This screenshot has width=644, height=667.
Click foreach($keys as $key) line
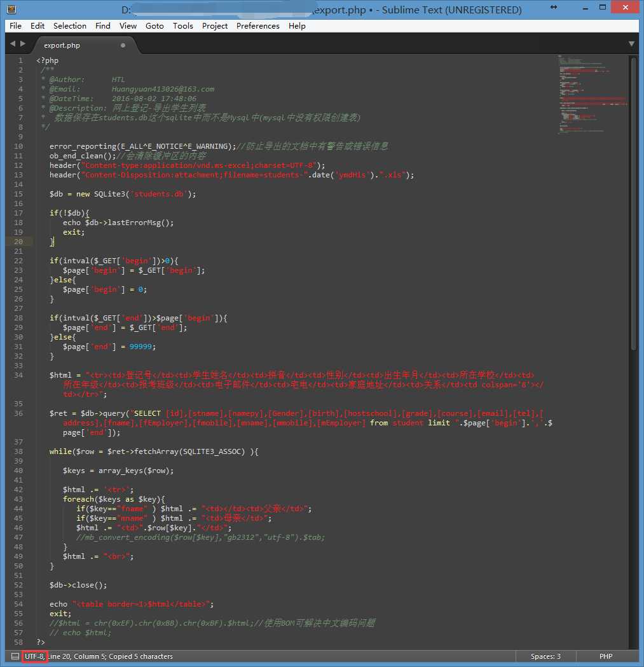point(114,499)
